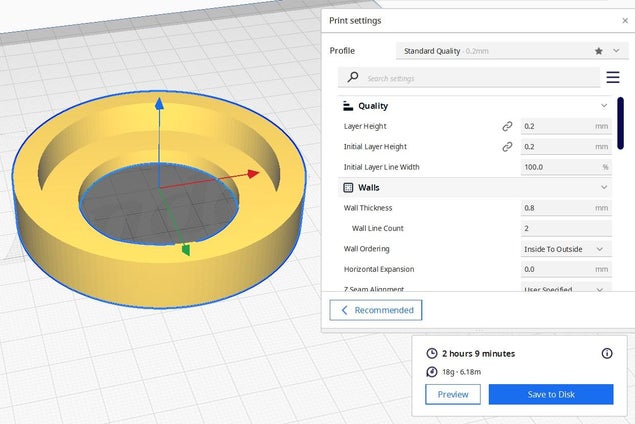Switch back to Recommended settings

point(376,310)
